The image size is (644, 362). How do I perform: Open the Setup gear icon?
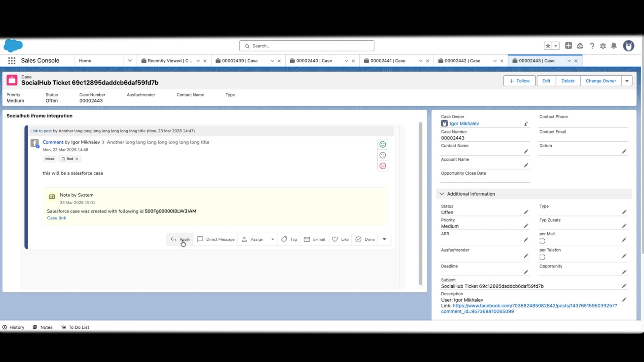603,46
